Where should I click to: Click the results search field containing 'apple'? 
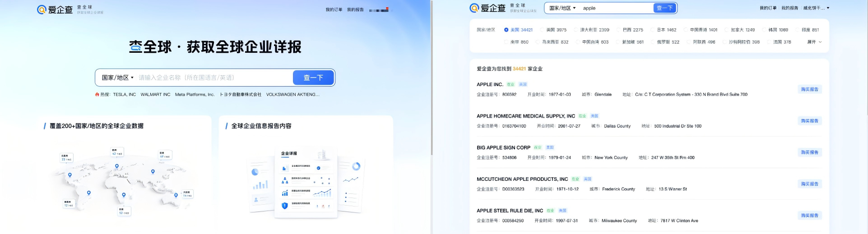click(617, 8)
